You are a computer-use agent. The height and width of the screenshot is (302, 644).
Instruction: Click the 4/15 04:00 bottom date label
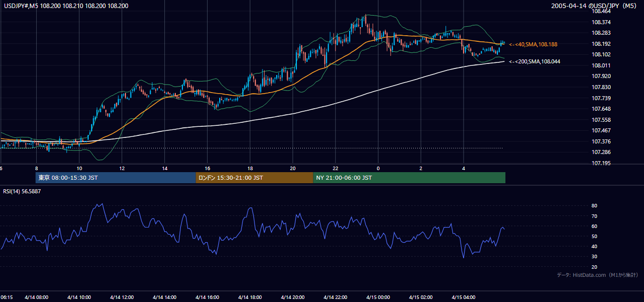(x=464, y=297)
